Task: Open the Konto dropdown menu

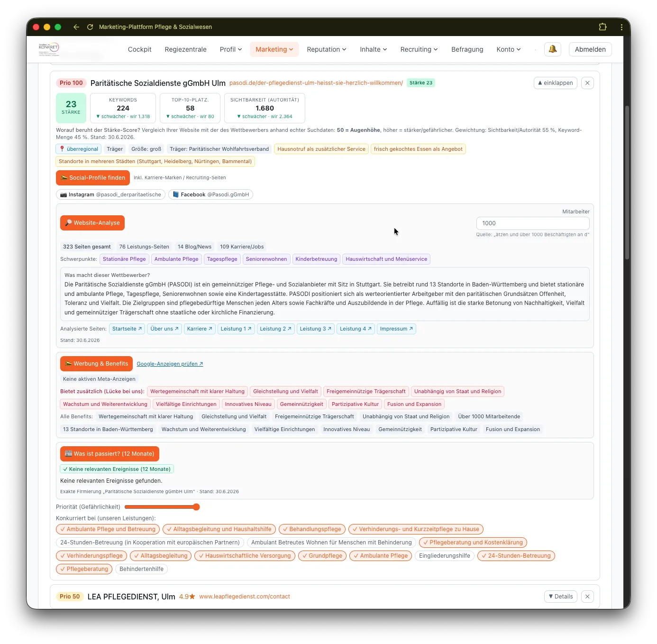Action: (x=509, y=49)
